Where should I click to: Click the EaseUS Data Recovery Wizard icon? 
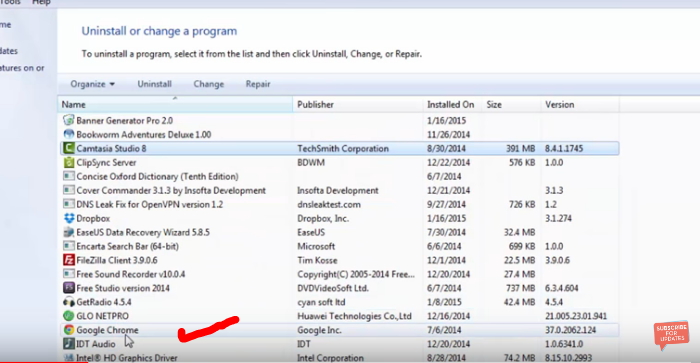coord(68,232)
